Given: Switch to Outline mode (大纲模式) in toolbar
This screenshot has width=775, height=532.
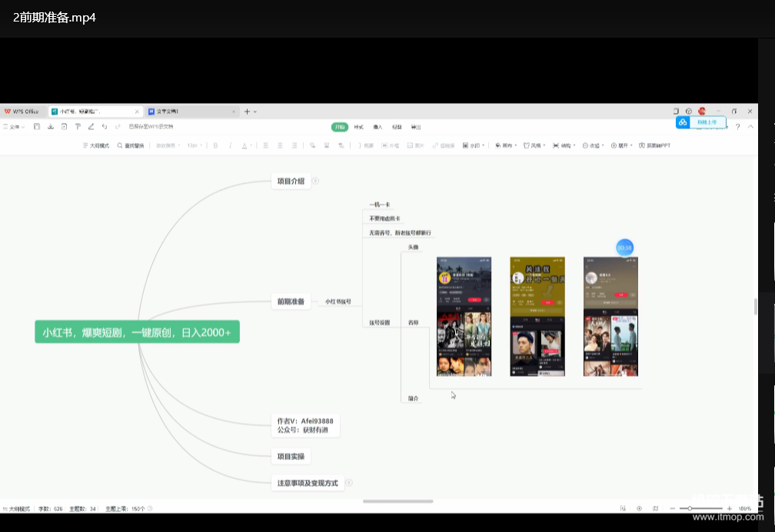Looking at the screenshot, I should [96, 145].
